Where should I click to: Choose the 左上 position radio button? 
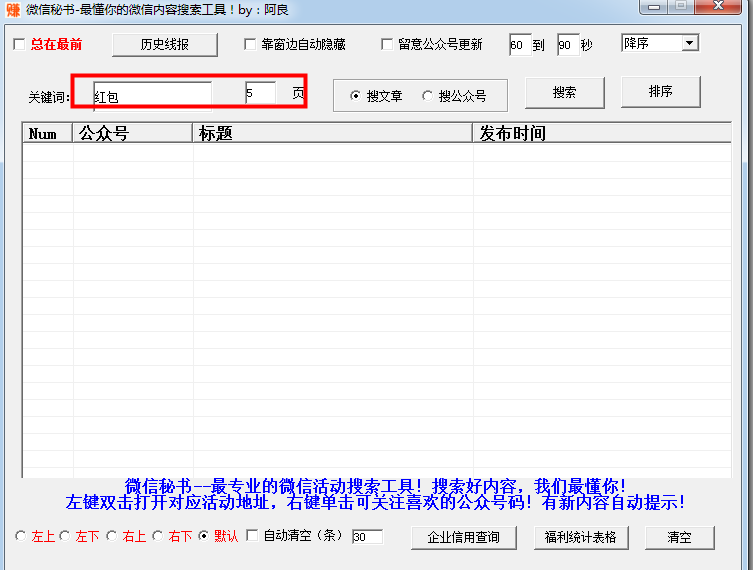click(20, 536)
